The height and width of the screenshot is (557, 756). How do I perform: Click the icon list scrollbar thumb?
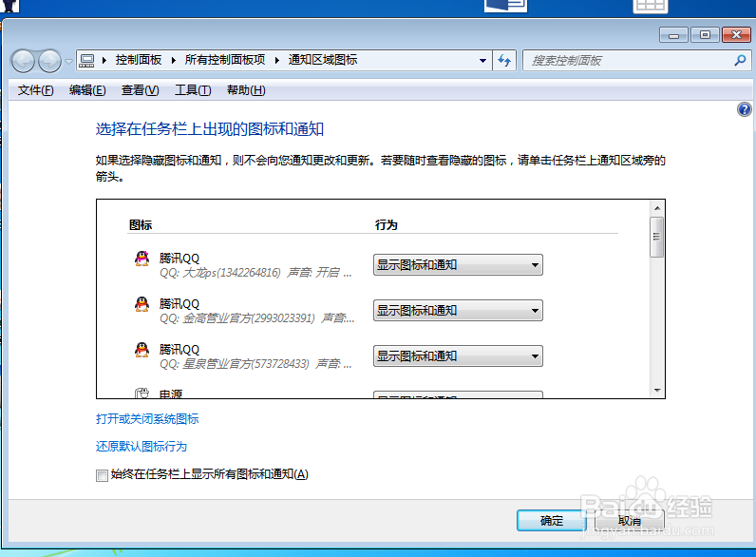click(656, 237)
